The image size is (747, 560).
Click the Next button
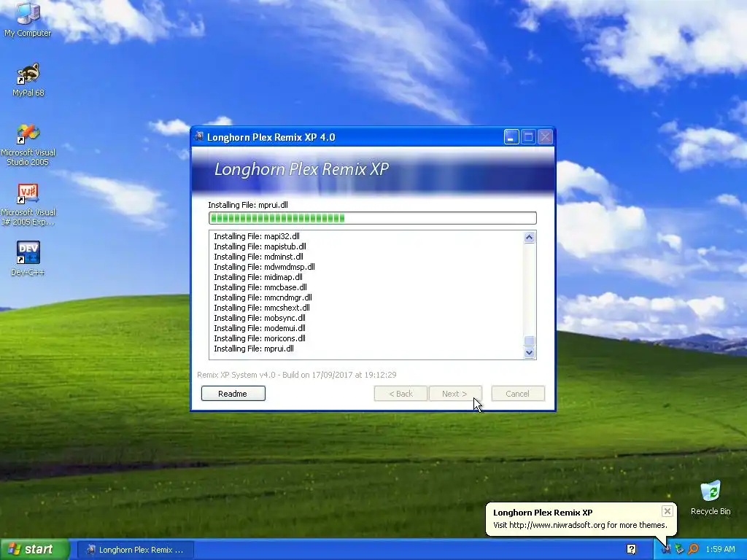click(x=455, y=393)
